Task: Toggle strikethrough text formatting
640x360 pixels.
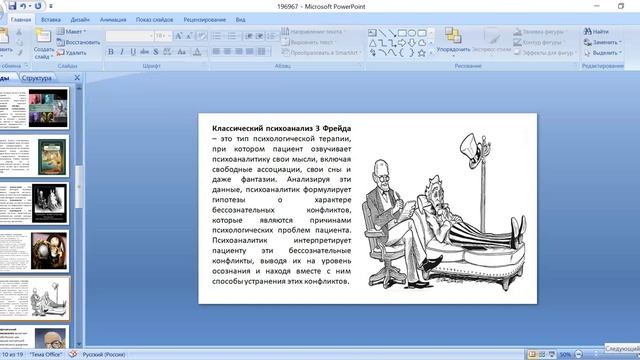Action: click(144, 52)
